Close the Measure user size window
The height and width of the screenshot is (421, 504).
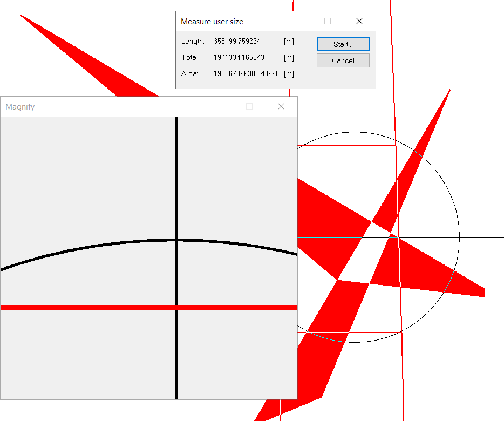pyautogui.click(x=359, y=21)
